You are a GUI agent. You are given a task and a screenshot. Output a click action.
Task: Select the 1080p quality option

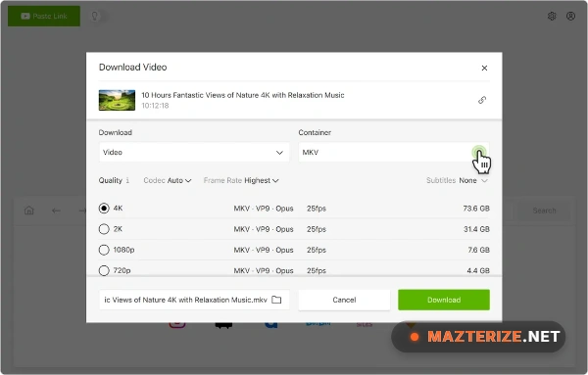click(x=104, y=250)
